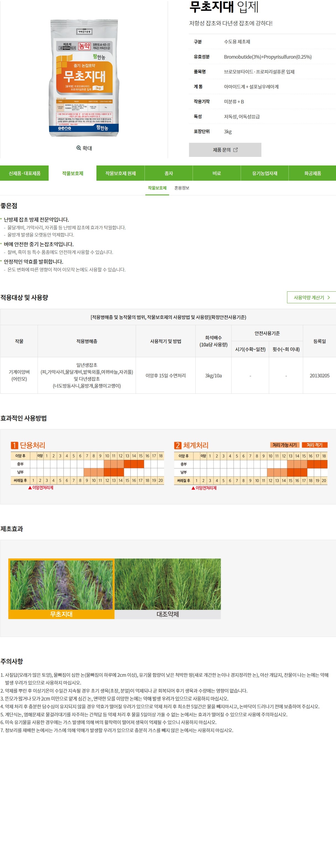Click the '적용병해충' column header
Screen dimensions: 336x868
point(87,341)
